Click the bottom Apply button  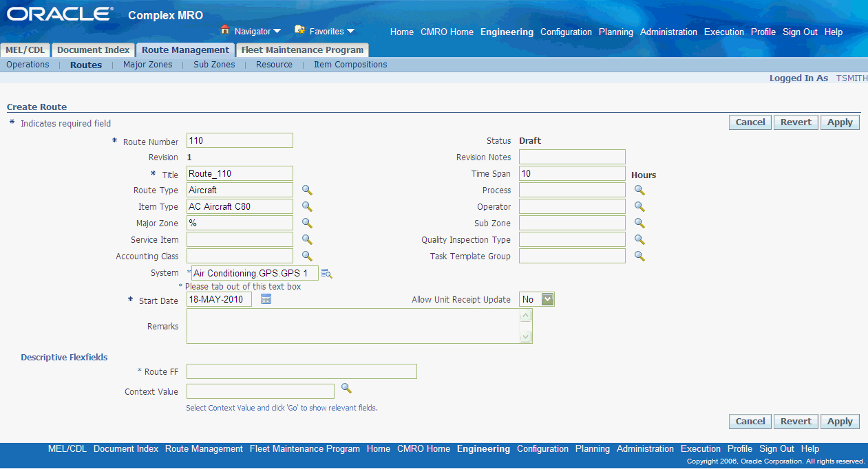[840, 422]
